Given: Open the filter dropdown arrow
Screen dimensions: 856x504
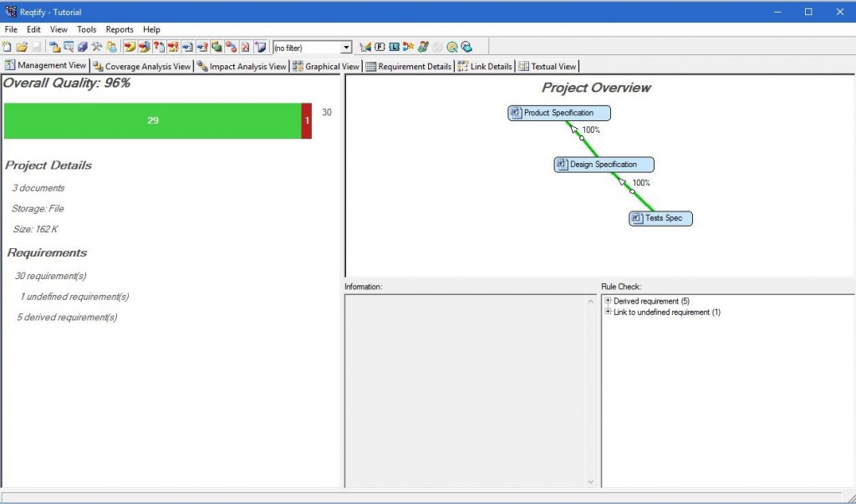Looking at the screenshot, I should (346, 48).
